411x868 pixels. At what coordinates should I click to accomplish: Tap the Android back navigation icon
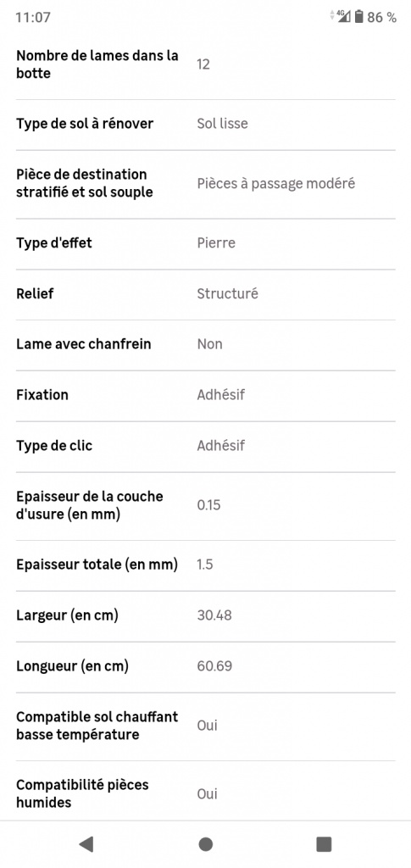pos(86,843)
